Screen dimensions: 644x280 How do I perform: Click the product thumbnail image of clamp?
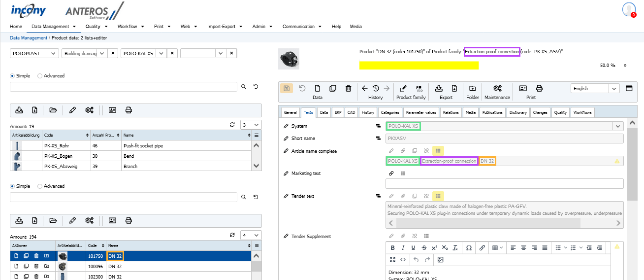click(x=289, y=58)
